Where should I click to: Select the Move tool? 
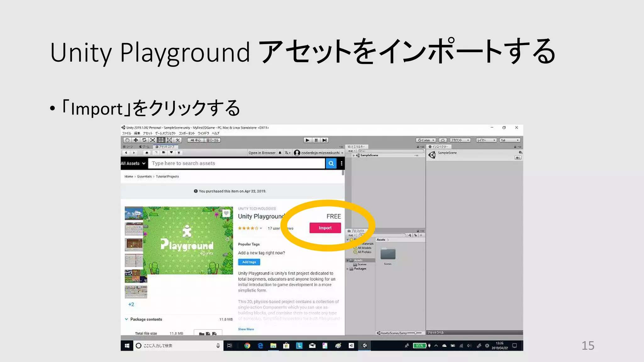point(136,140)
